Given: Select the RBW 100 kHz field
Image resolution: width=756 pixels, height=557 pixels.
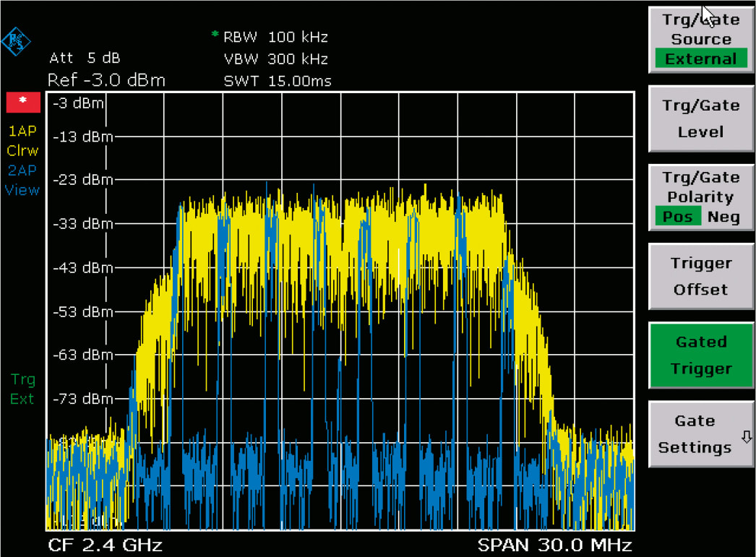Looking at the screenshot, I should coord(276,37).
